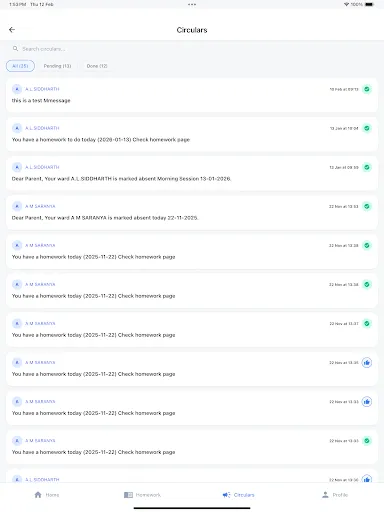Tap the green check on the 2026-01-13 homework circular

(x=367, y=128)
